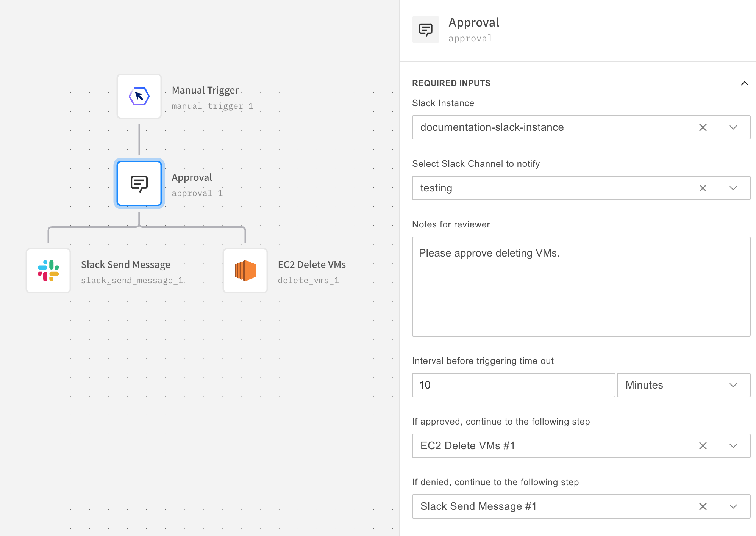Click the Approval node icon on canvas
The width and height of the screenshot is (756, 536).
(139, 183)
